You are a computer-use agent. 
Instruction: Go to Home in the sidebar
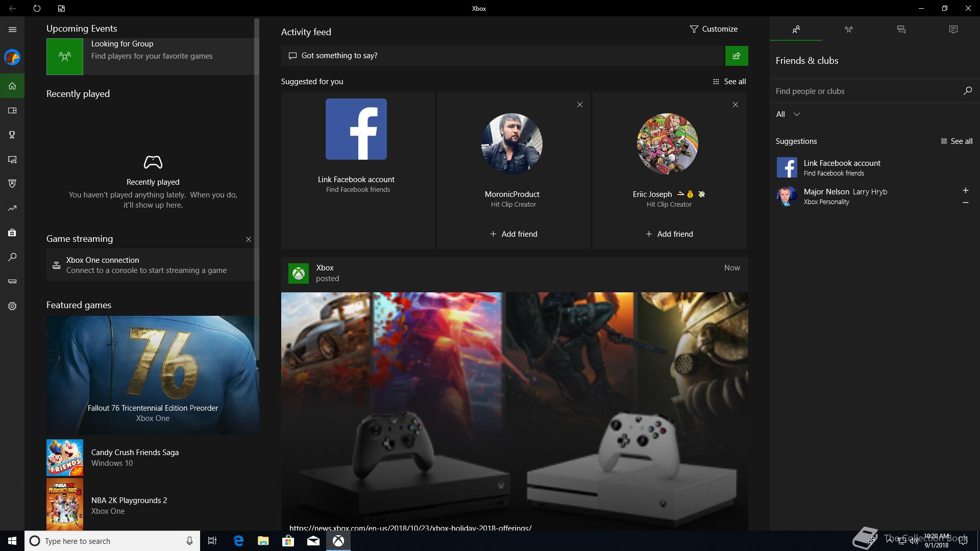coord(12,86)
